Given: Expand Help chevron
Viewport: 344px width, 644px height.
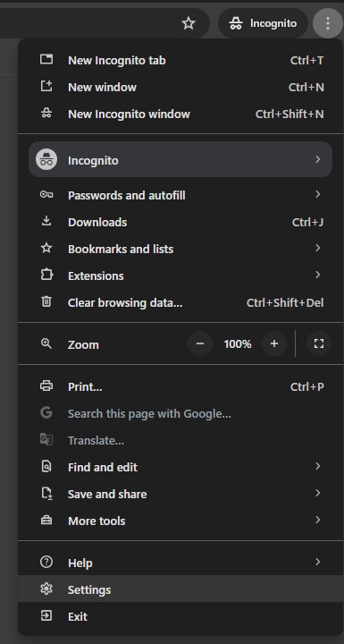Looking at the screenshot, I should point(318,562).
